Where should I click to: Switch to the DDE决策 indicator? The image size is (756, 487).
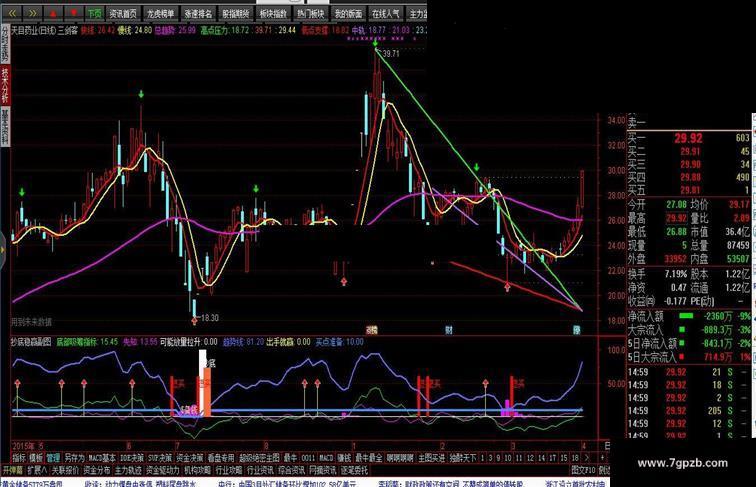pyautogui.click(x=132, y=458)
